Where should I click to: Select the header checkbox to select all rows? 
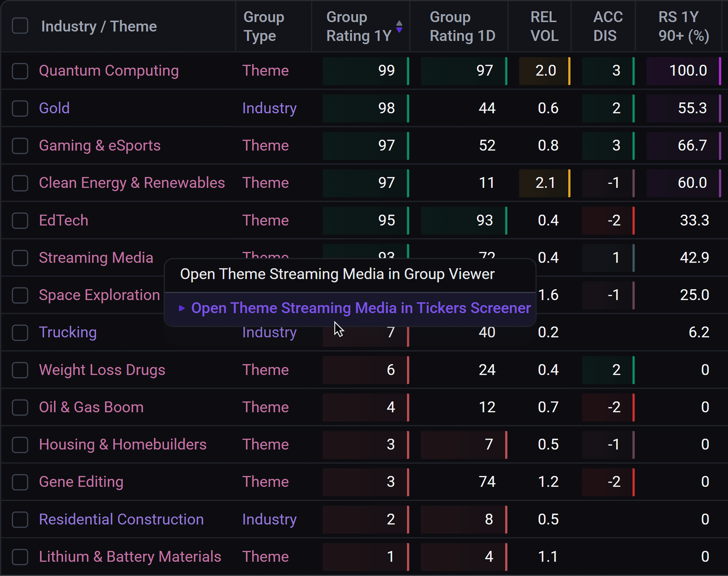[x=20, y=26]
